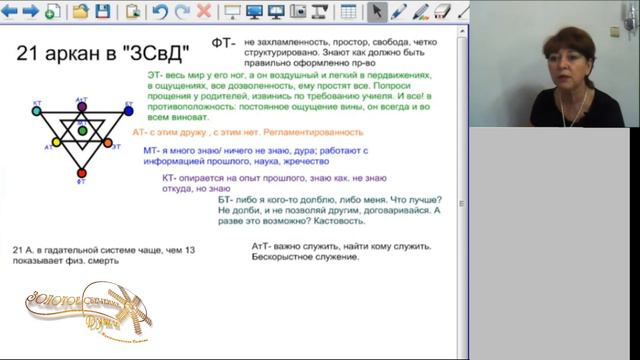Click the cyan КТ circle in diagram
Screen dimensions: 640x360
click(x=36, y=111)
